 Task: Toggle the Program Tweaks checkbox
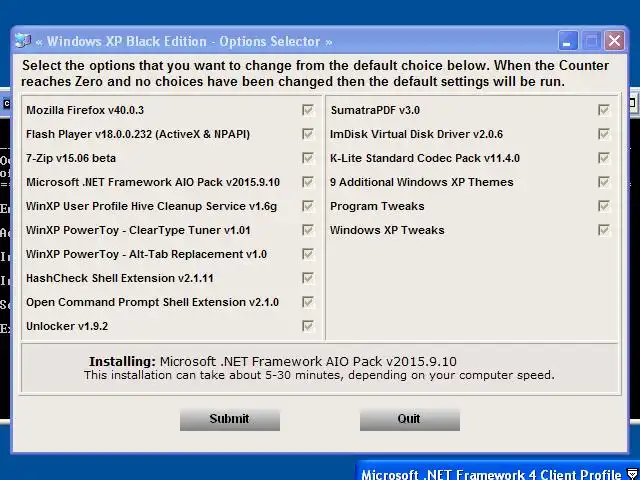coord(604,206)
